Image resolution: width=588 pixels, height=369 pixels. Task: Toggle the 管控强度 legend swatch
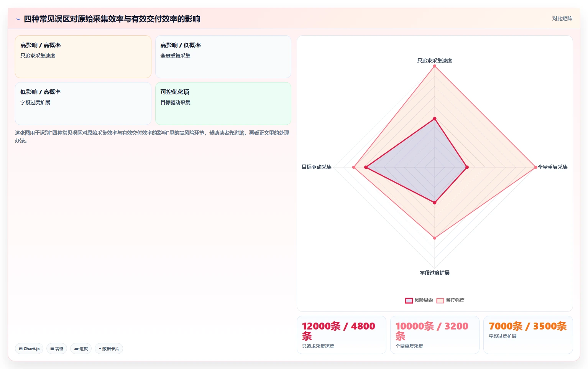pos(440,300)
